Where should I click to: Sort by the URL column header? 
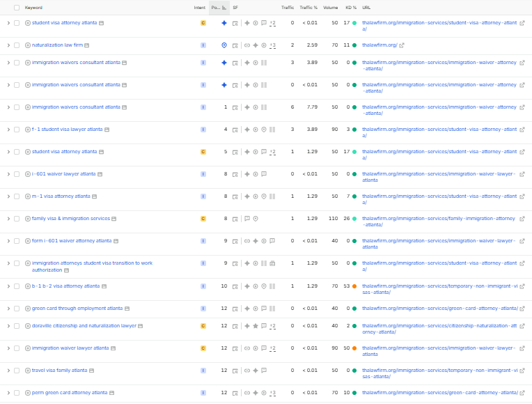(366, 8)
